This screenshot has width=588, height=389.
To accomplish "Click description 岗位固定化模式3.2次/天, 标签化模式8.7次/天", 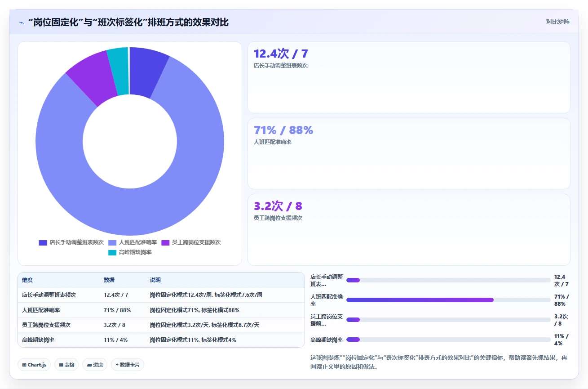I will coord(205,325).
